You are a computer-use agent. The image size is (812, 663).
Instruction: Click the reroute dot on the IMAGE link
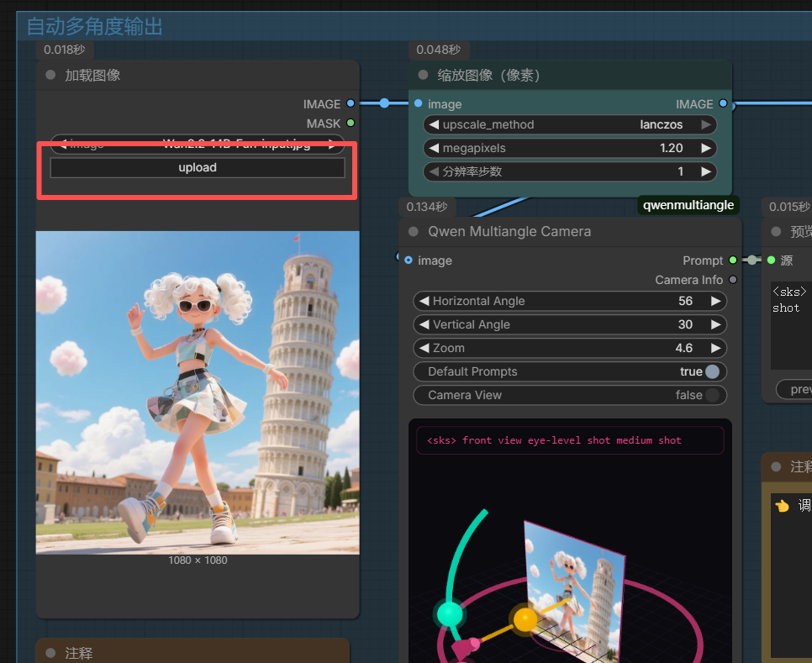tap(384, 103)
